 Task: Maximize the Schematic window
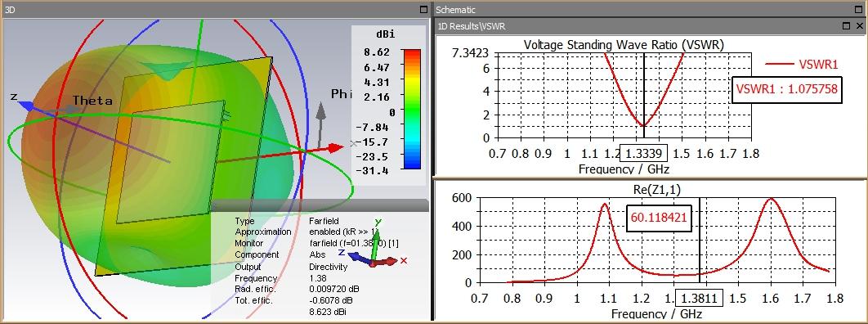(857, 10)
